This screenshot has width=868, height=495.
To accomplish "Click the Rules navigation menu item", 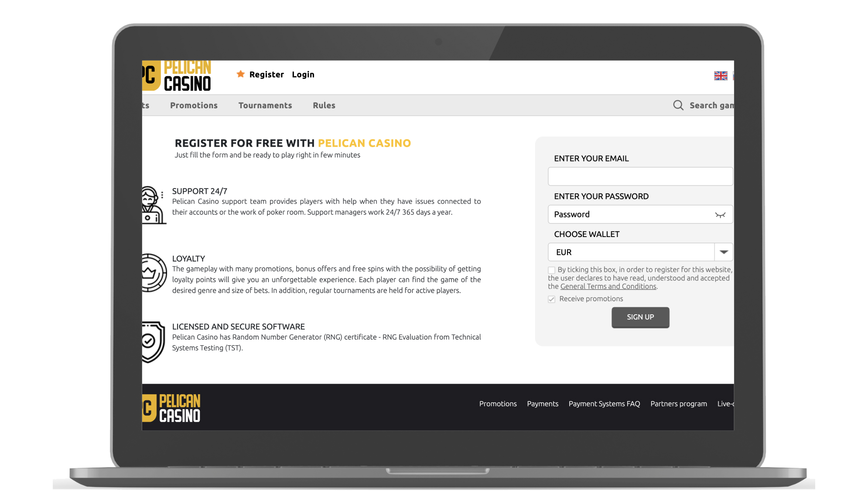I will (x=325, y=106).
